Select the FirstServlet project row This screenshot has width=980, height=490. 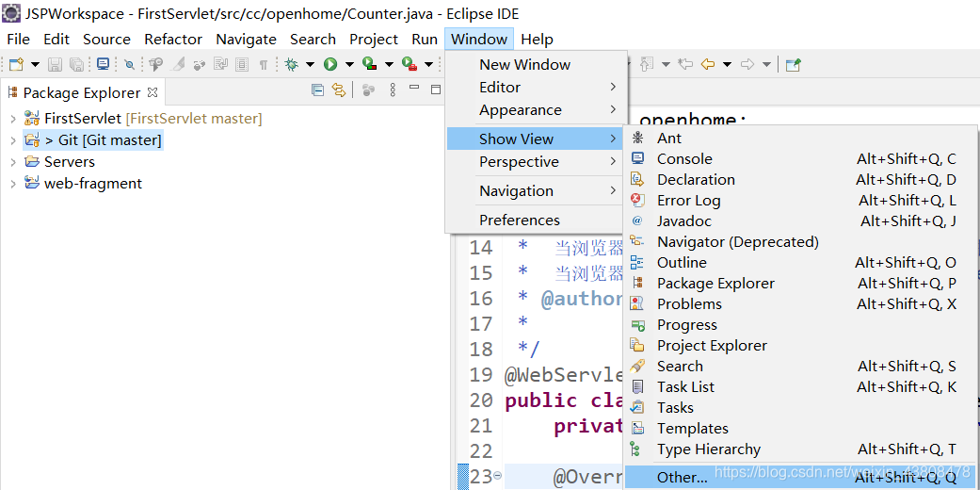[142, 119]
